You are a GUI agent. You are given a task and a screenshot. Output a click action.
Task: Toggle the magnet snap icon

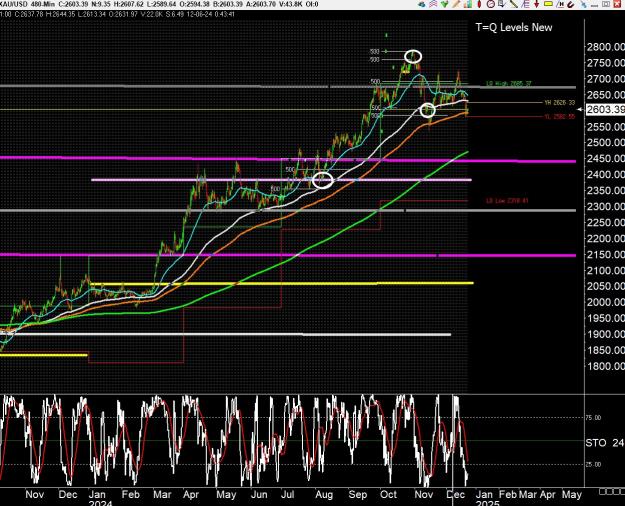click(571, 4)
